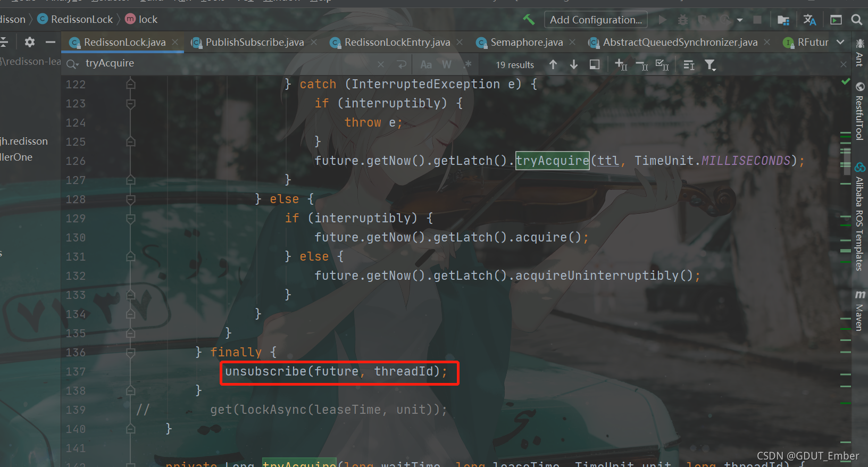
Task: Open Search Everywhere magnifier icon
Action: pos(856,20)
